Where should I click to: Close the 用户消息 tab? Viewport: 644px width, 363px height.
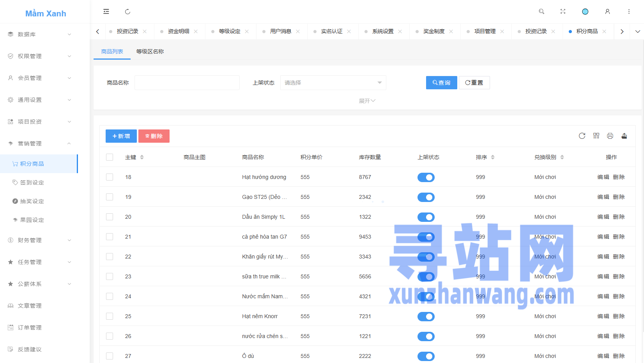coord(298,31)
